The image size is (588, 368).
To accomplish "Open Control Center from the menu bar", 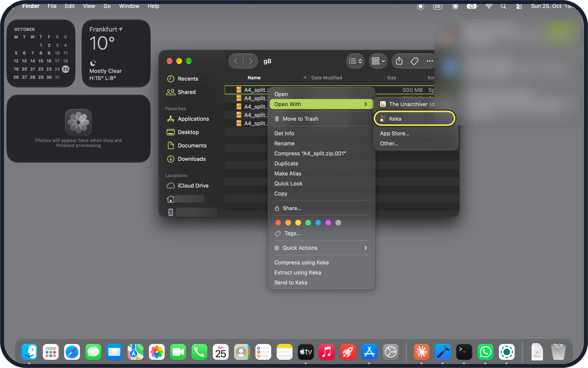I will [x=519, y=6].
